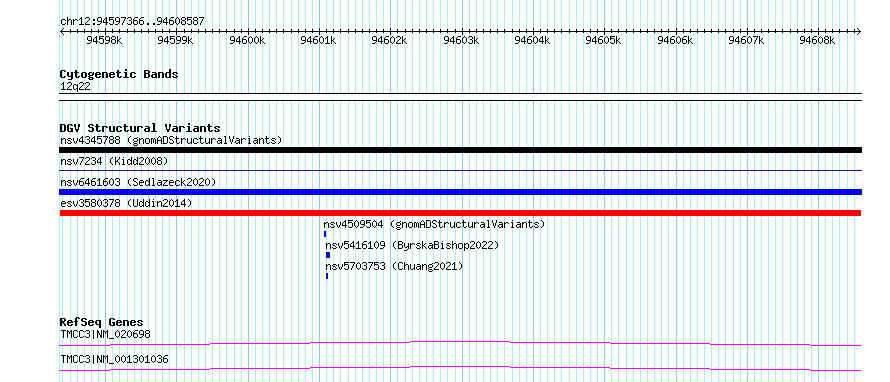This screenshot has height=382, width=890.
Task: Click the 94598k ruler tick label
Action: click(104, 40)
